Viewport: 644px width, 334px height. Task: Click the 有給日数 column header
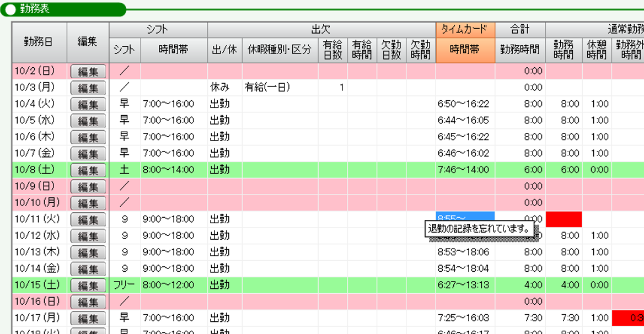coord(332,50)
